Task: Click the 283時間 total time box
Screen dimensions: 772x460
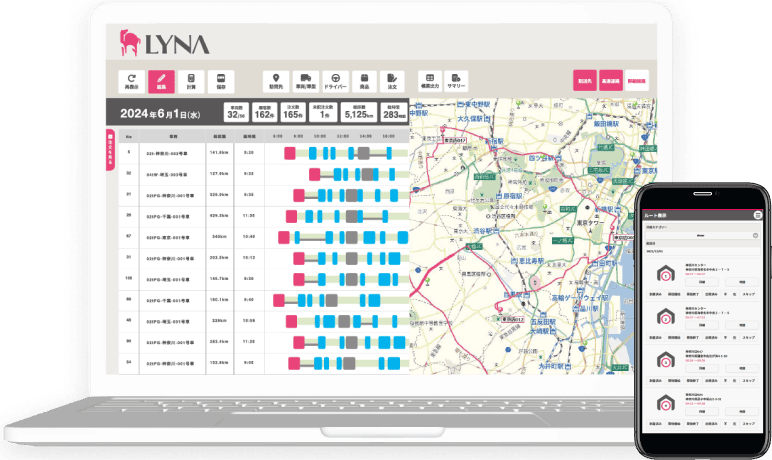Action: pyautogui.click(x=394, y=112)
